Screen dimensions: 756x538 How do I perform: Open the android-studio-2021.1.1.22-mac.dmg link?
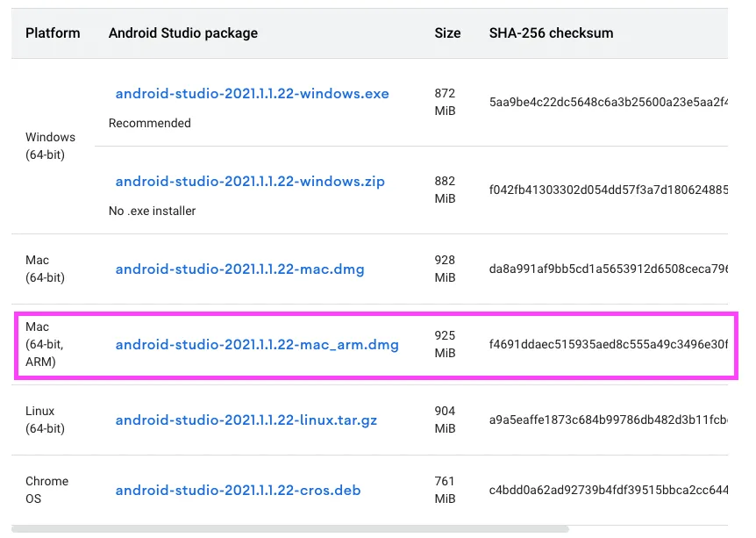point(239,269)
